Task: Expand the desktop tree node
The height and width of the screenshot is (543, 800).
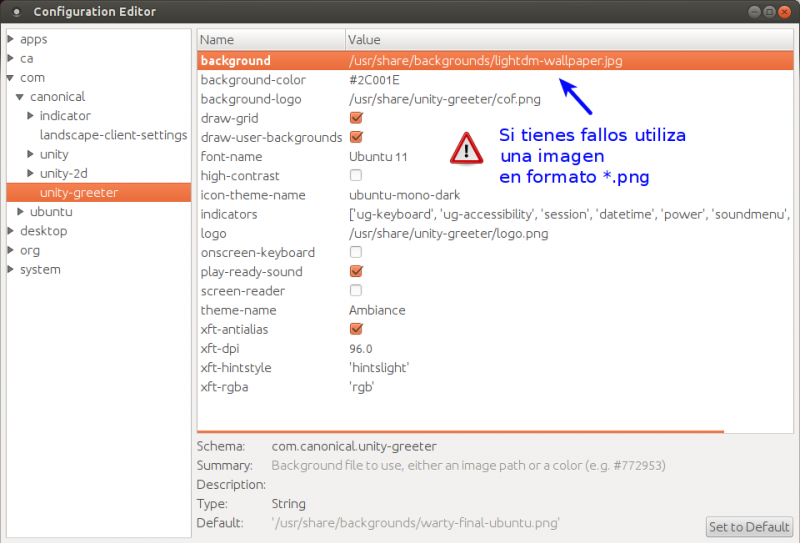Action: (11, 231)
